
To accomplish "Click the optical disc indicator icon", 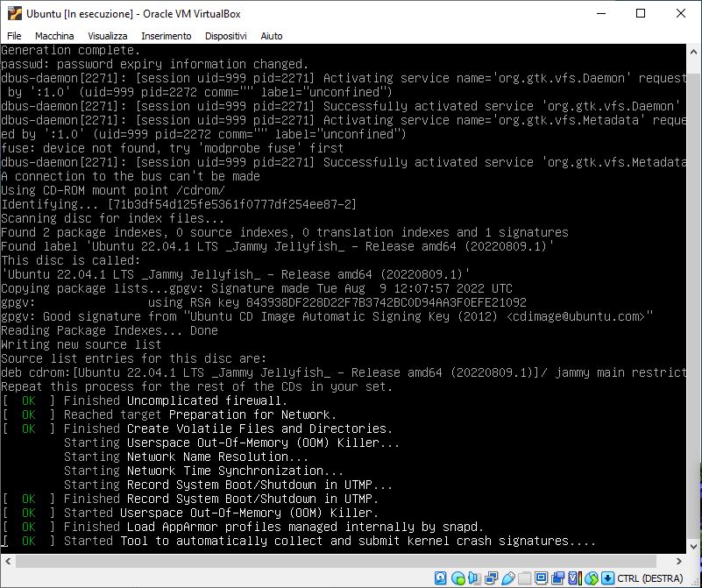I will pos(458,578).
